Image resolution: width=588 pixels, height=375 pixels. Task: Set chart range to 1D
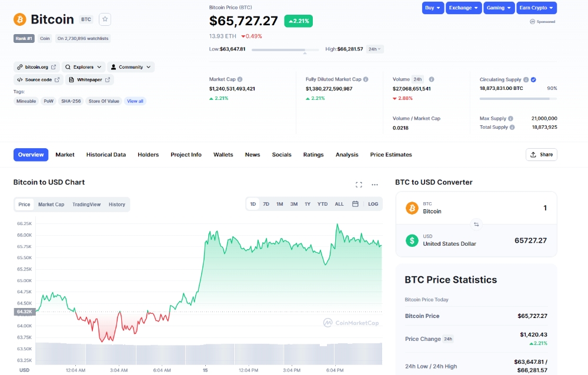point(253,204)
